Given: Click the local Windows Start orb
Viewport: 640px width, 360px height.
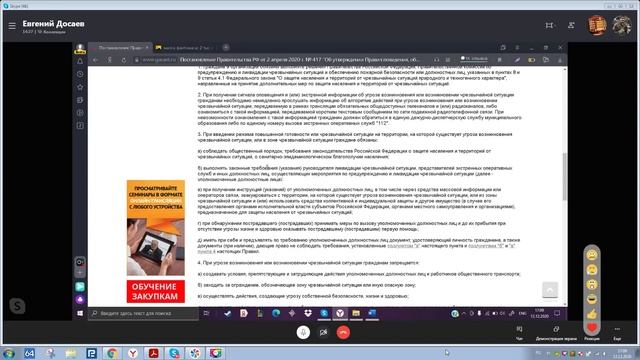Looking at the screenshot, I should (8, 353).
